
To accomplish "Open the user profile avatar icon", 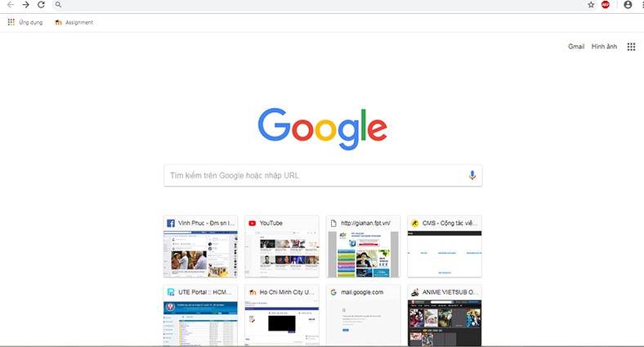I will tap(628, 5).
